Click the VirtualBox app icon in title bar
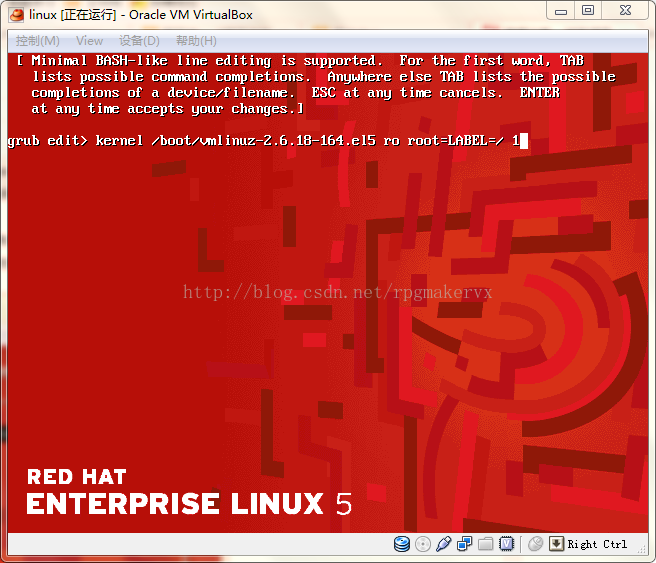Viewport: 656px width, 563px height. click(17, 15)
